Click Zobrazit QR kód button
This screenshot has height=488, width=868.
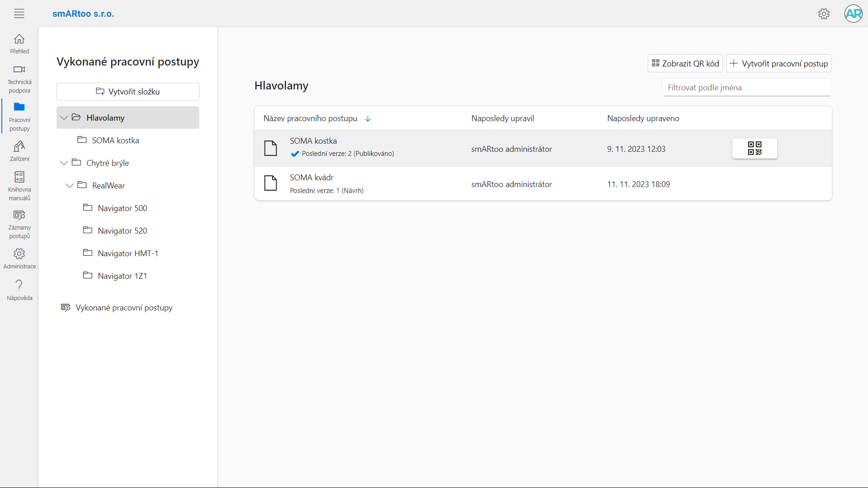(x=685, y=64)
